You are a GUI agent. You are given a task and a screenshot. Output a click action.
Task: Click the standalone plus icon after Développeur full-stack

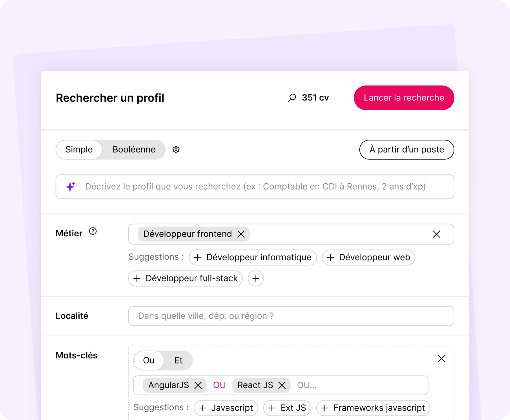(x=256, y=278)
